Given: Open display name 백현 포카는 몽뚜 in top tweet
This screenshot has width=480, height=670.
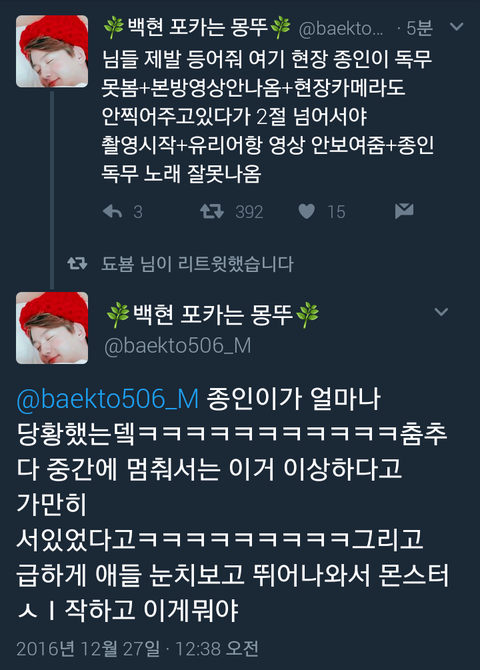Looking at the screenshot, I should pos(197,27).
